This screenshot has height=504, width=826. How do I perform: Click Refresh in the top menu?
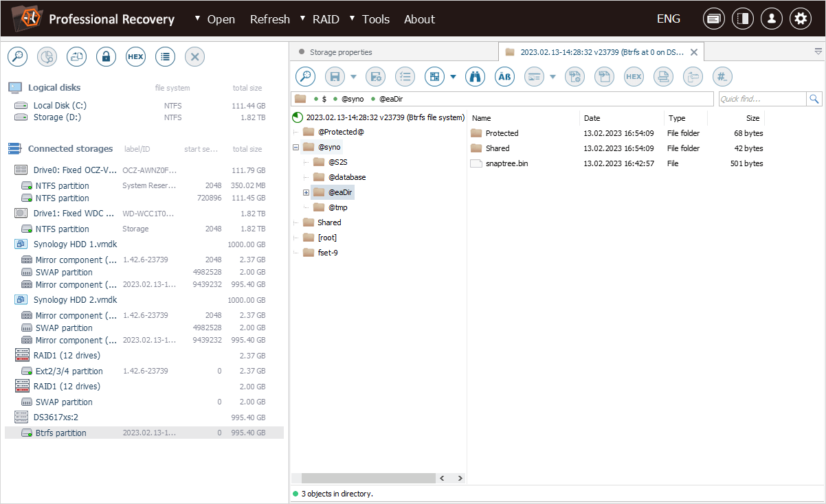click(x=269, y=19)
